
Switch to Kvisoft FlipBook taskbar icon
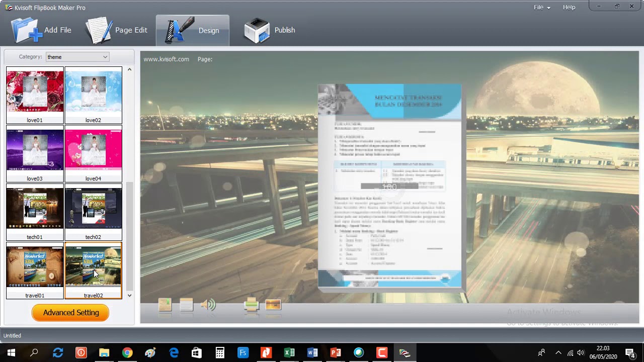405,353
